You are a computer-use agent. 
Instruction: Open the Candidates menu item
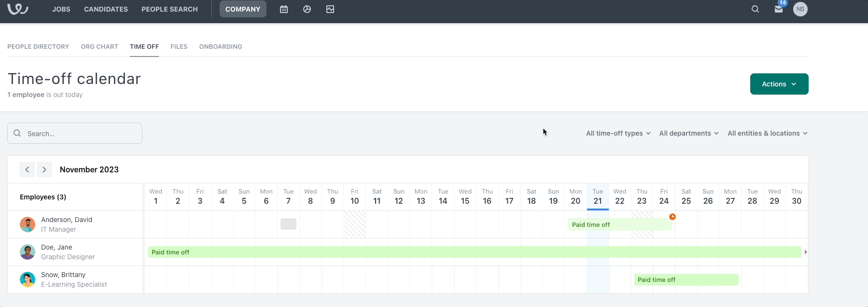[x=106, y=9]
